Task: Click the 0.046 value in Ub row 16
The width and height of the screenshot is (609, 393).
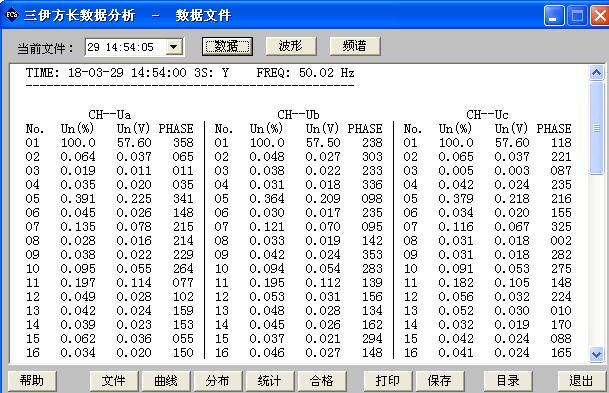Action: [267, 353]
